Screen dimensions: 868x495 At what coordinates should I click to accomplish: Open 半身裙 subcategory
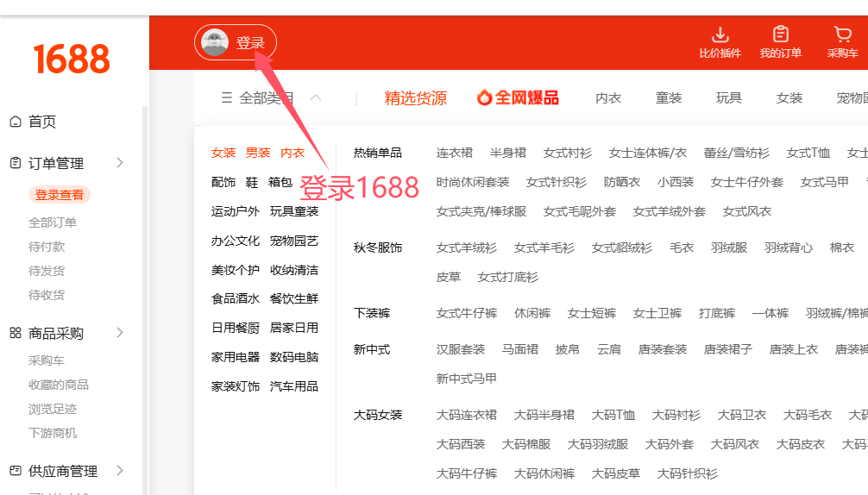508,153
